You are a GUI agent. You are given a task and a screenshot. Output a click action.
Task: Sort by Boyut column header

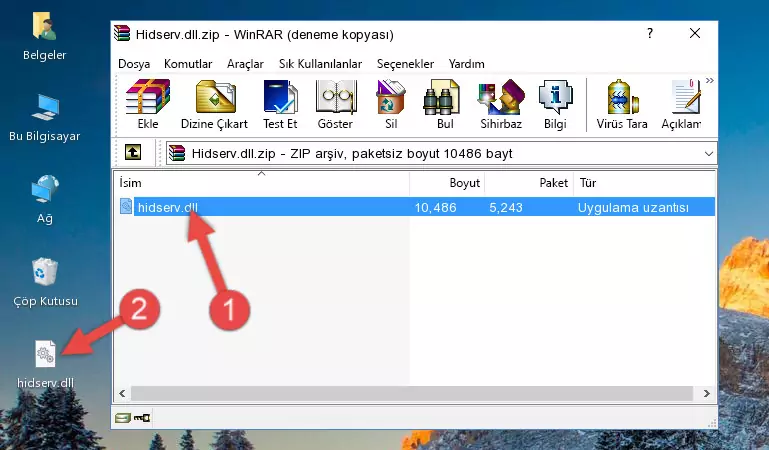447,183
